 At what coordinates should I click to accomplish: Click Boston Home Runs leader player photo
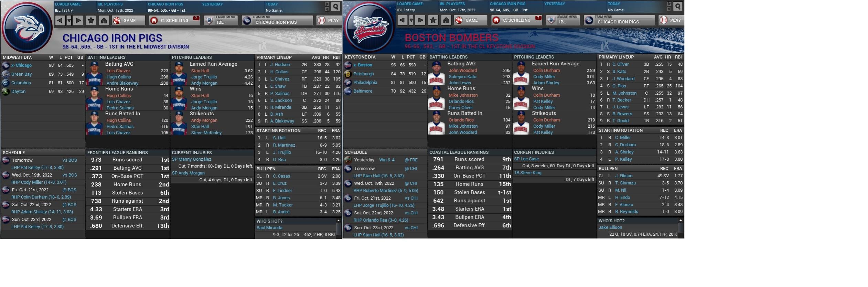tap(436, 98)
